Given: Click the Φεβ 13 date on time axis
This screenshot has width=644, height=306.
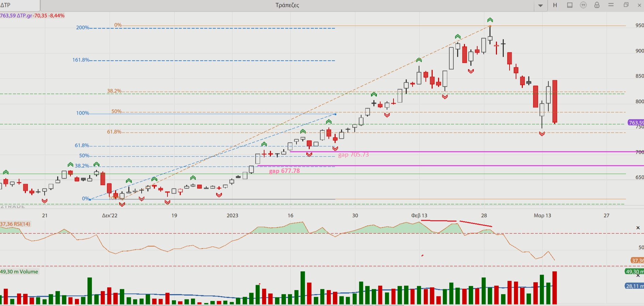Looking at the screenshot, I should (x=419, y=215).
